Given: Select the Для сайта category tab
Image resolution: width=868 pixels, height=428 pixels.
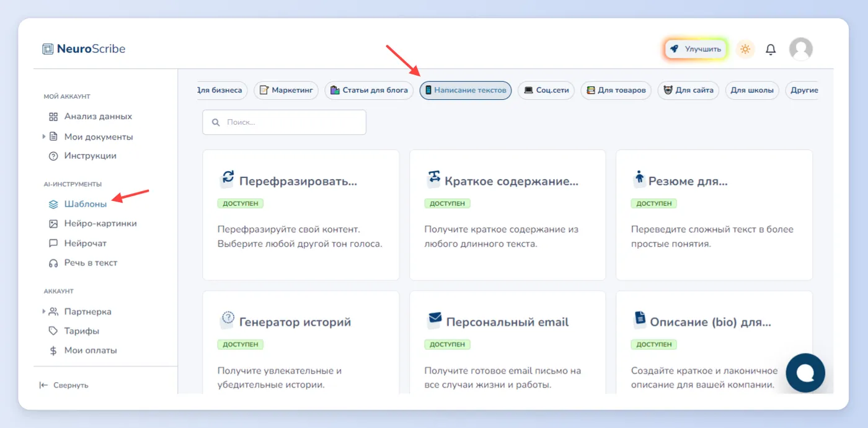Looking at the screenshot, I should [688, 90].
